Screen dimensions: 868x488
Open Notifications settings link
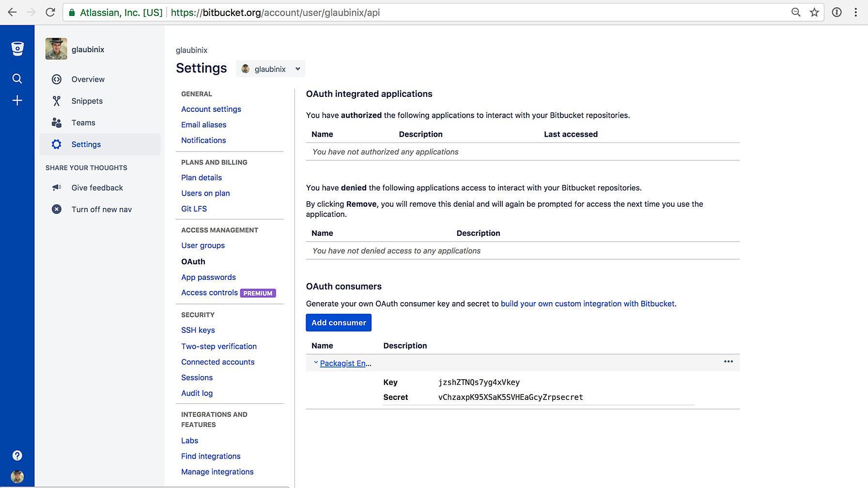coord(203,140)
